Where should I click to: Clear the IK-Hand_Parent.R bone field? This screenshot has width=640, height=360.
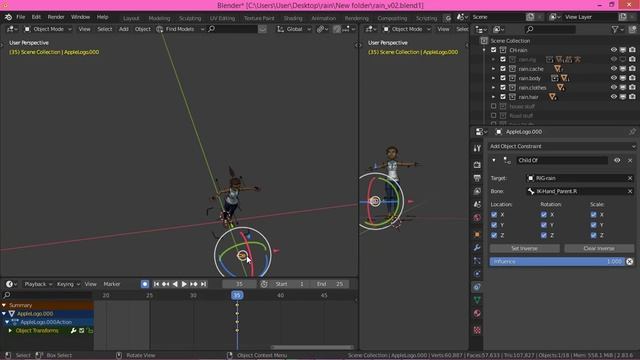coord(630,191)
